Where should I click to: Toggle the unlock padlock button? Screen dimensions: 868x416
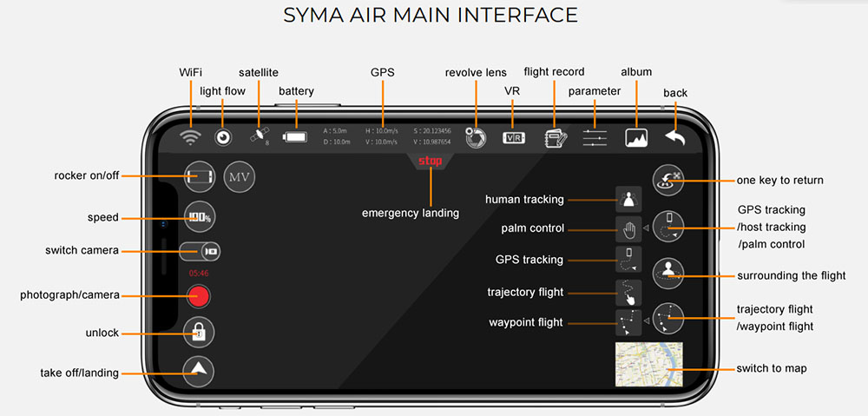coord(199,333)
